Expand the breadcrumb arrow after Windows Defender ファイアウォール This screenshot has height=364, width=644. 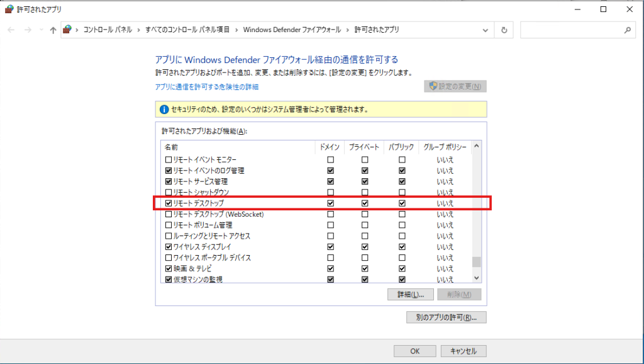tap(347, 30)
